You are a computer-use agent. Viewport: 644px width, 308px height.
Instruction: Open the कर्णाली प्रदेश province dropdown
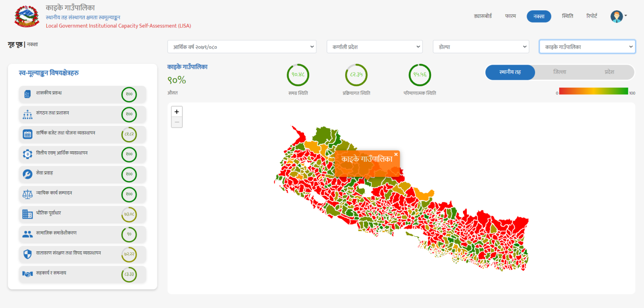[x=374, y=47]
